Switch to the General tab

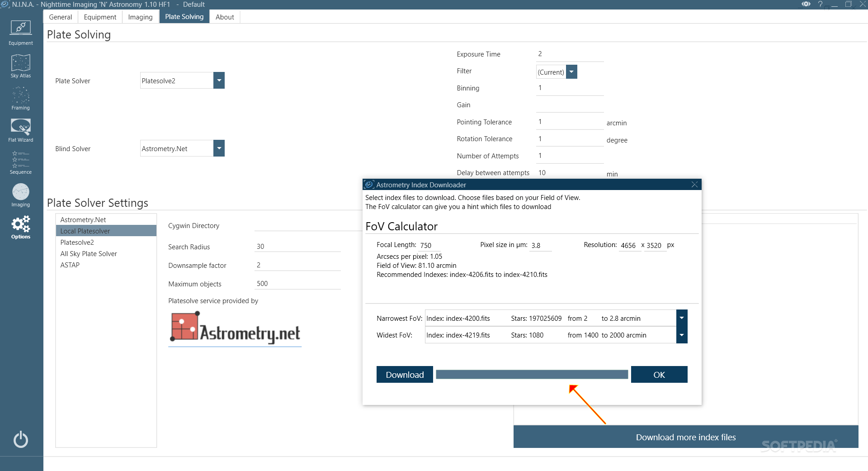(61, 17)
